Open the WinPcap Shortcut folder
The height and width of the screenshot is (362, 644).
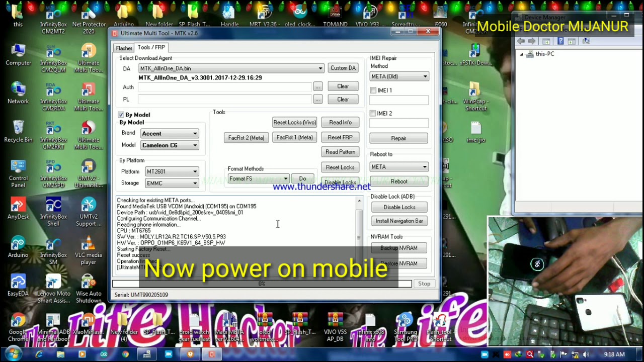click(476, 97)
